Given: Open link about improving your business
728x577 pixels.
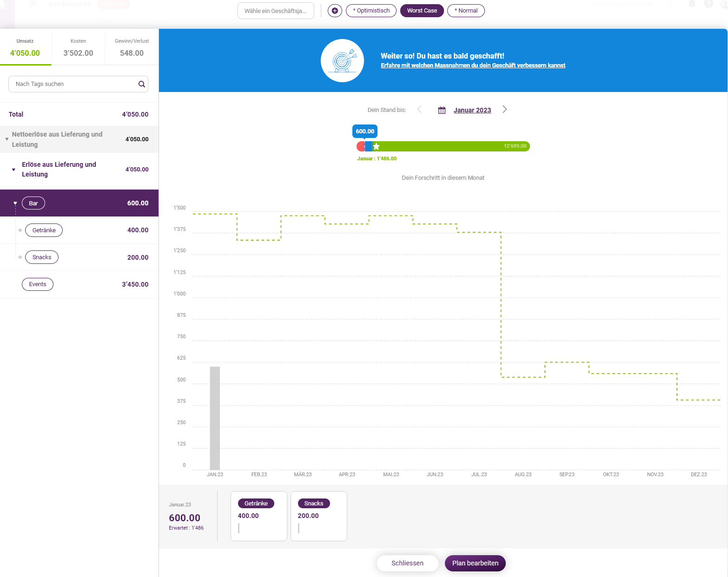Looking at the screenshot, I should [473, 66].
